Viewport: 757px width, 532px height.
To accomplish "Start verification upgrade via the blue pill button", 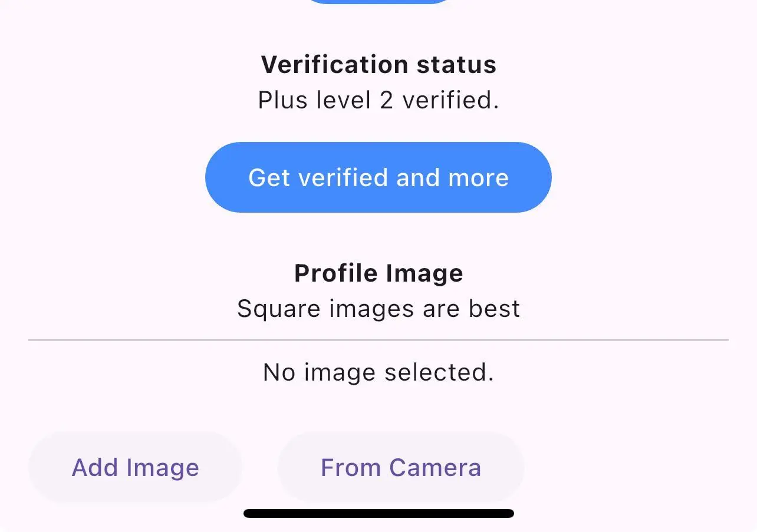I will tap(378, 177).
